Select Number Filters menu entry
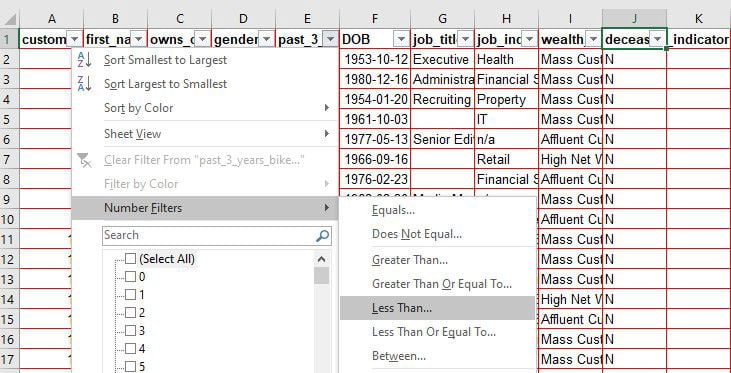The height and width of the screenshot is (373, 731). (204, 208)
